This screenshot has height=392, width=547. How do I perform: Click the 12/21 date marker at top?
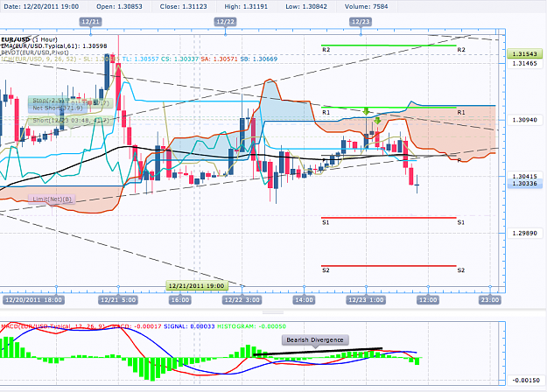91,22
